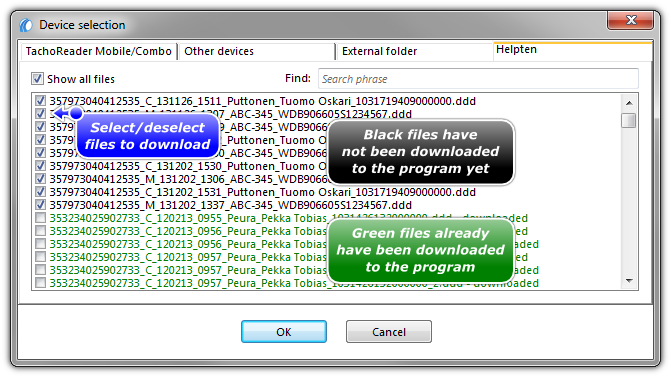This screenshot has height=377, width=671.
Task: Open the Other devices tab
Action: tap(257, 51)
